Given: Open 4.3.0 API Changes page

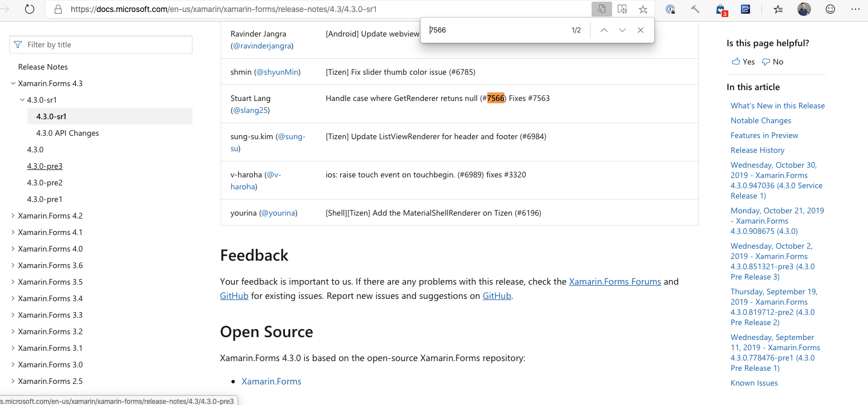Looking at the screenshot, I should (x=67, y=133).
